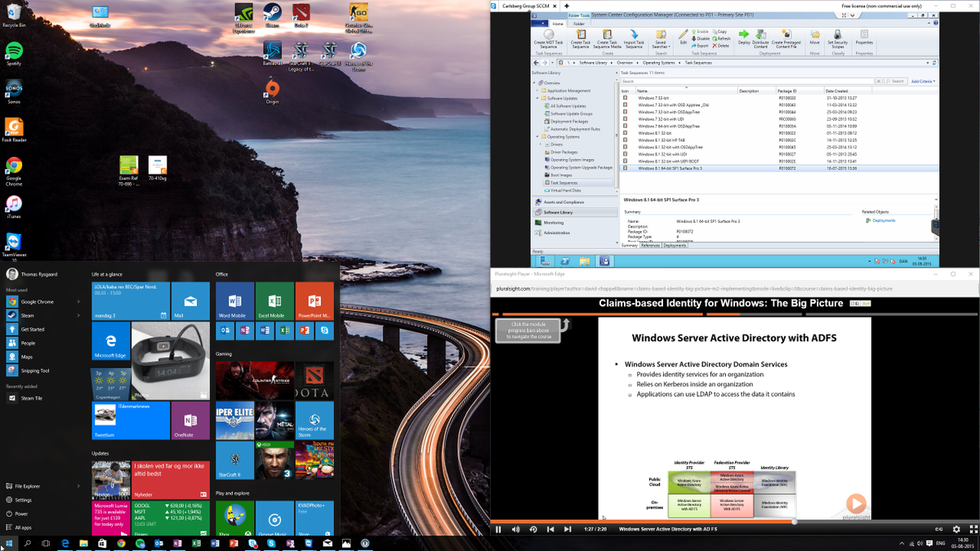Image resolution: width=980 pixels, height=551 pixels.
Task: Expand File Explorer arrow in Start menu
Action: click(x=79, y=486)
